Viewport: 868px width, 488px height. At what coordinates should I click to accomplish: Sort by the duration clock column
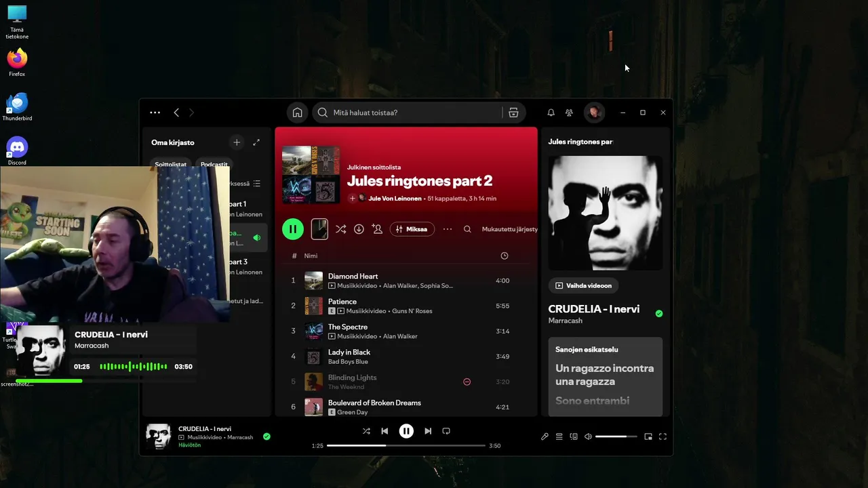tap(504, 256)
